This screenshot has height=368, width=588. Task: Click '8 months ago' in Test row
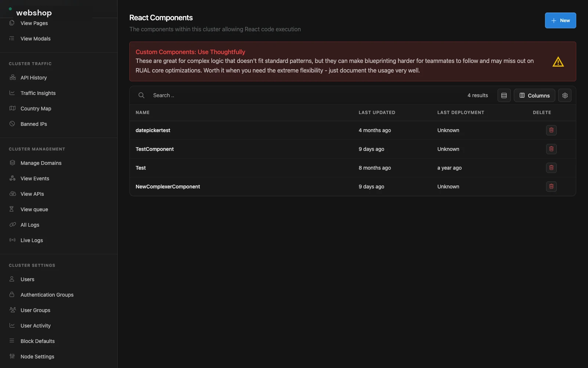(375, 168)
